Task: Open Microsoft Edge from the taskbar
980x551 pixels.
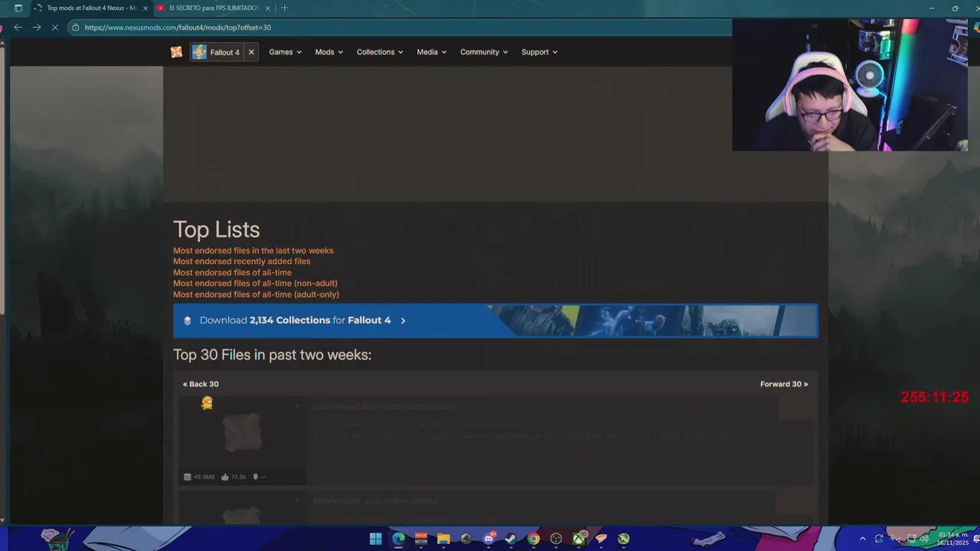Action: click(x=398, y=539)
